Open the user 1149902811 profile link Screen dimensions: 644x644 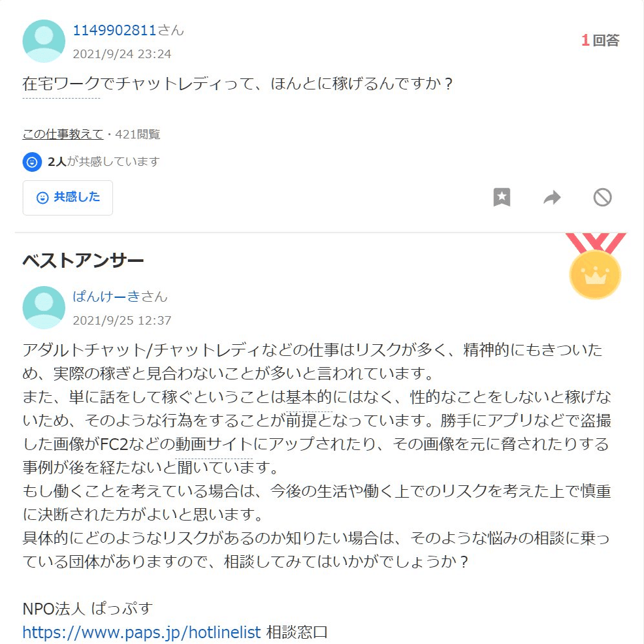point(114,31)
